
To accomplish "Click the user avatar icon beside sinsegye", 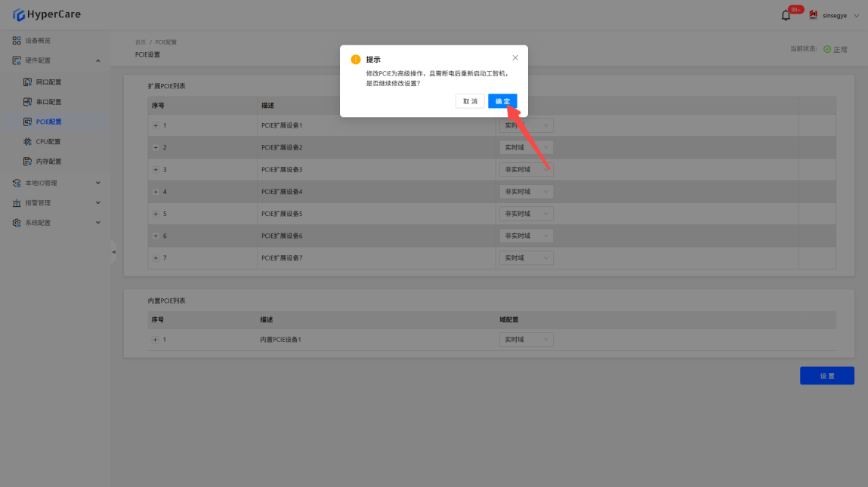I will coord(813,15).
